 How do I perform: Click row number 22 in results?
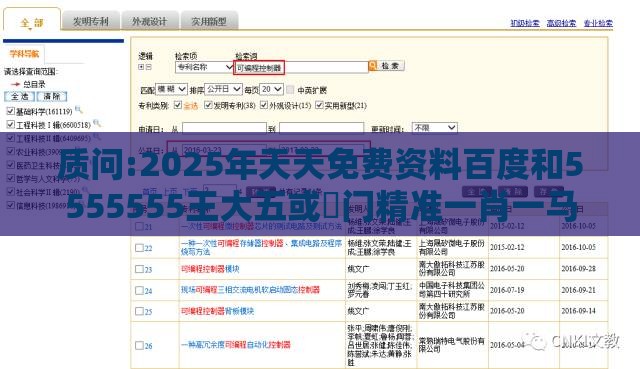tap(148, 248)
